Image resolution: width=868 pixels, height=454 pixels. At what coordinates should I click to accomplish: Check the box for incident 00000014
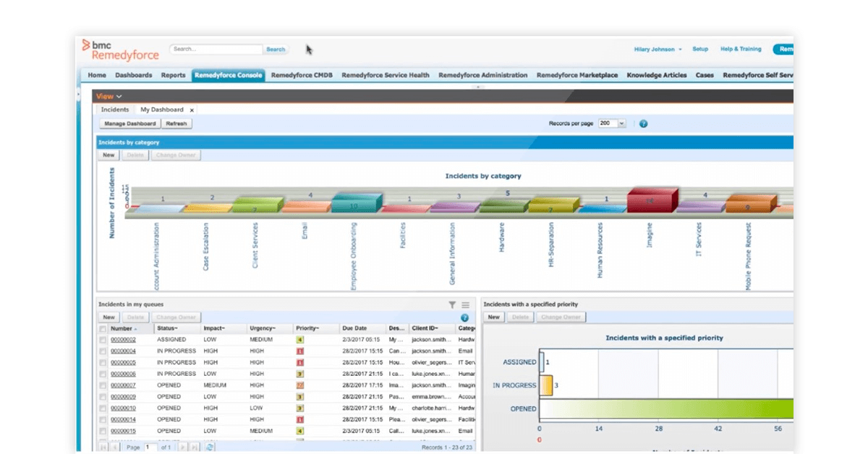coord(103,419)
